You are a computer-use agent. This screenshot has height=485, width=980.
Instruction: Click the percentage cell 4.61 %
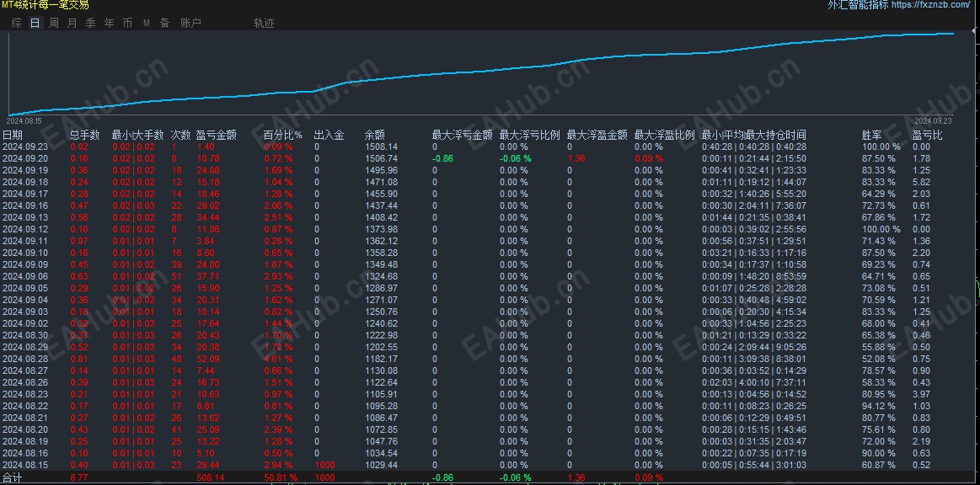[277, 359]
